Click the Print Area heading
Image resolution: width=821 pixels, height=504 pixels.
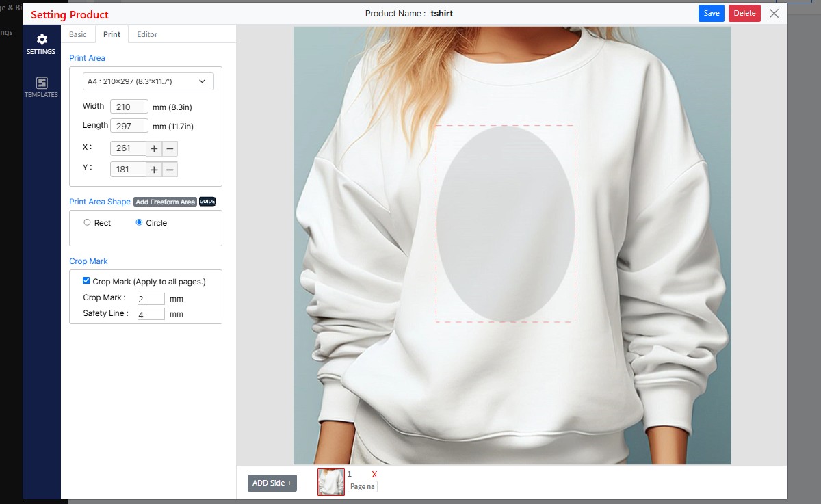click(x=88, y=58)
